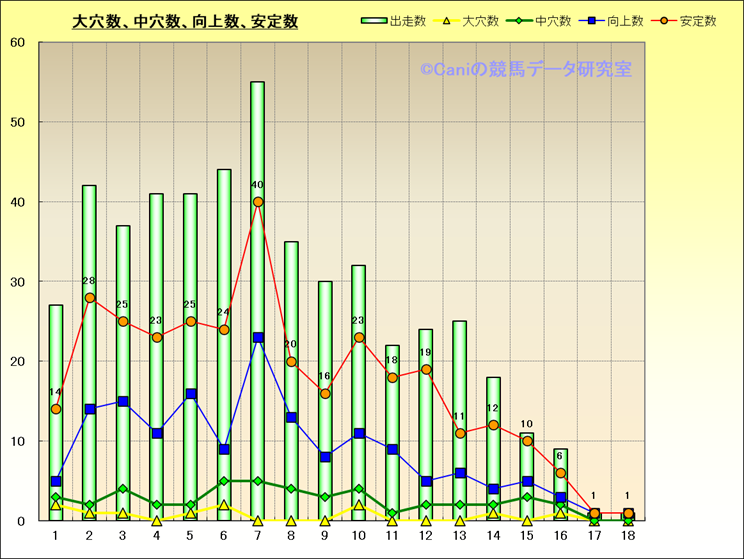Select the data label 23 above category 10

pyautogui.click(x=359, y=321)
